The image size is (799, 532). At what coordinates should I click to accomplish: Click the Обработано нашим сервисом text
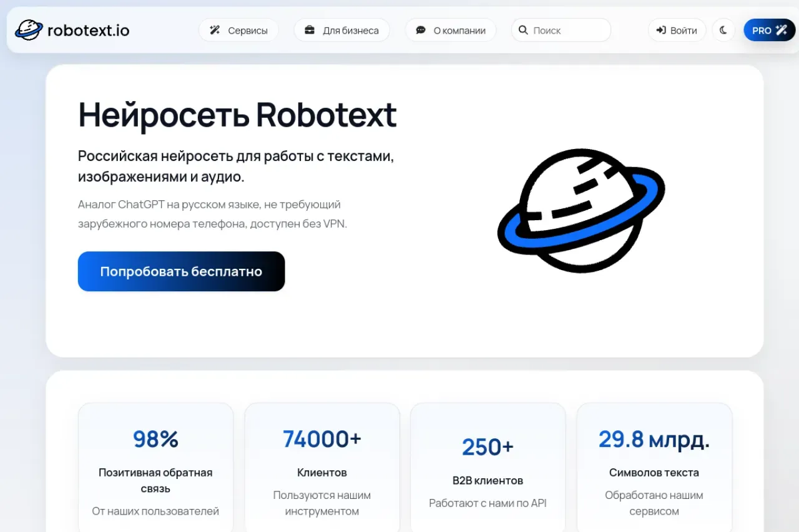click(x=654, y=503)
